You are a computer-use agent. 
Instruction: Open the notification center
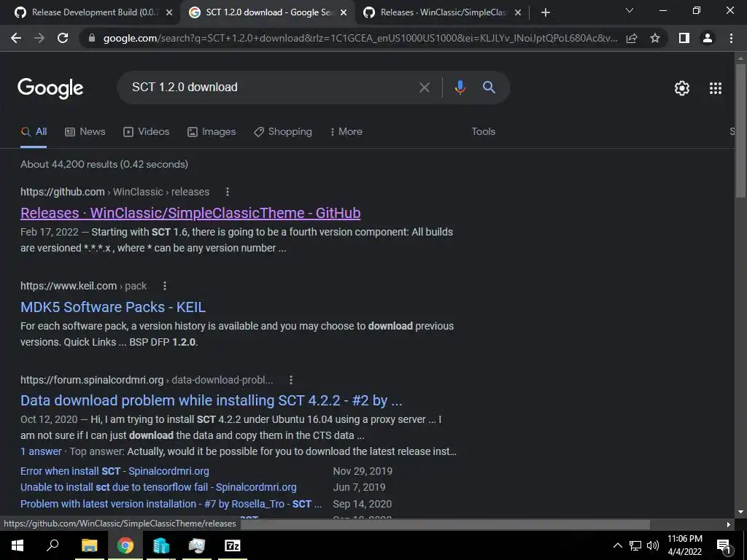724,546
